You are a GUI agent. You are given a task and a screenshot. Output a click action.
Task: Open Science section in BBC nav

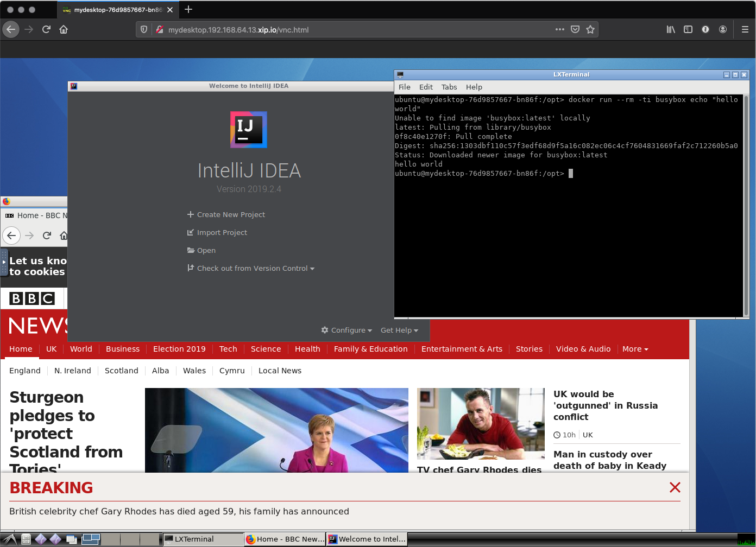point(266,349)
